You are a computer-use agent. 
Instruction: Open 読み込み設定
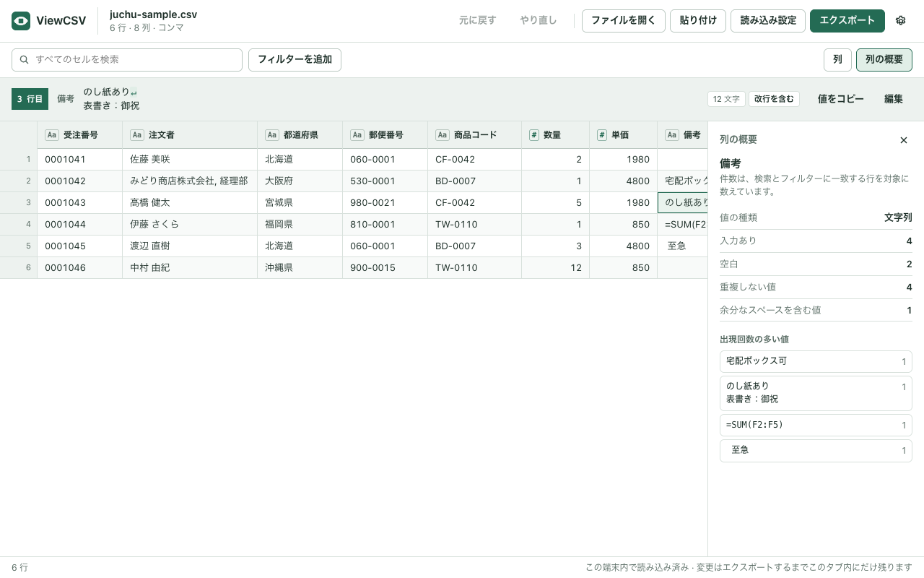click(768, 21)
